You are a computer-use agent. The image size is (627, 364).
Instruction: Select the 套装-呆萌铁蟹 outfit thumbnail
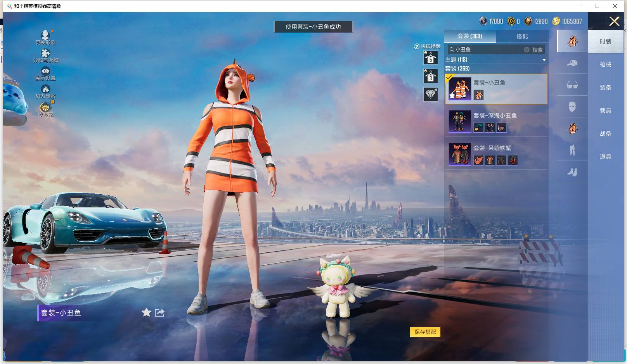click(460, 154)
